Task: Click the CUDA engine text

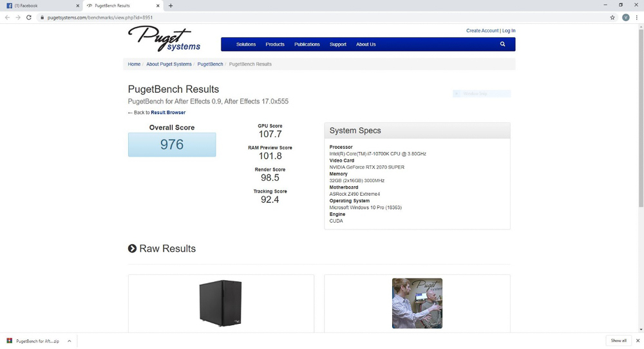Action: pos(336,221)
